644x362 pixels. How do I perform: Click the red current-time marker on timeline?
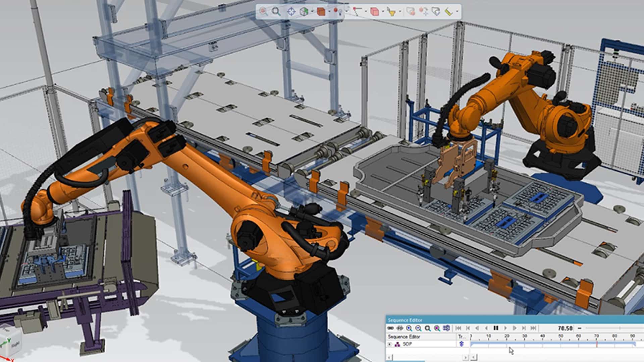597,344
